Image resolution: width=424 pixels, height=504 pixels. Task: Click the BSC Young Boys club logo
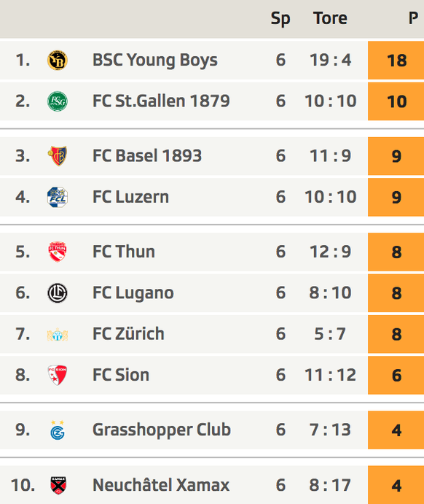tap(57, 61)
